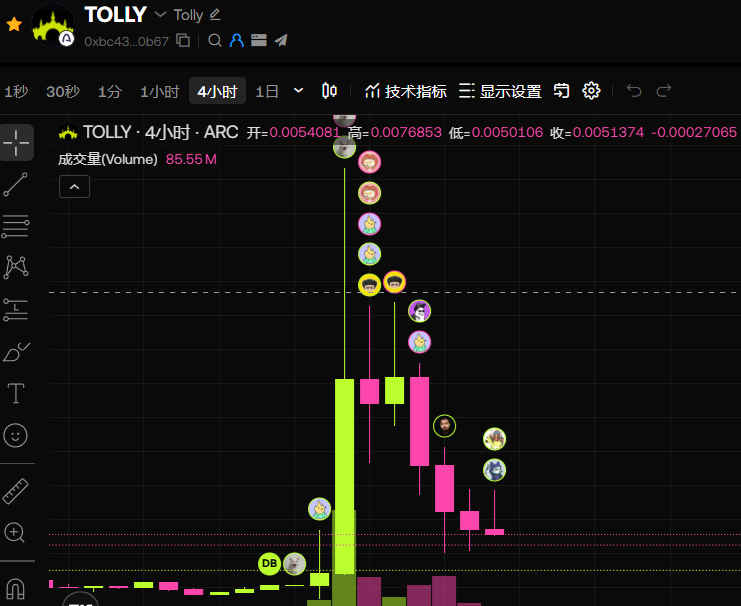The width and height of the screenshot is (741, 606).
Task: Click the 成交量(Volume) indicator label
Action: pyautogui.click(x=108, y=159)
